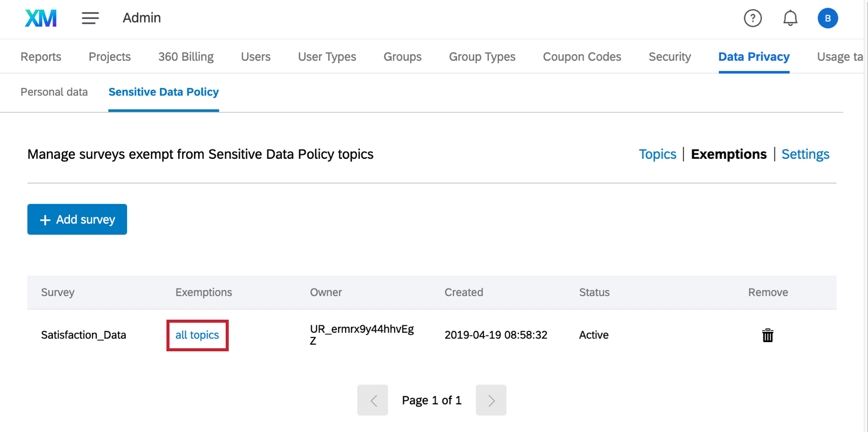Image resolution: width=868 pixels, height=432 pixels.
Task: Open the notifications bell
Action: click(x=790, y=18)
